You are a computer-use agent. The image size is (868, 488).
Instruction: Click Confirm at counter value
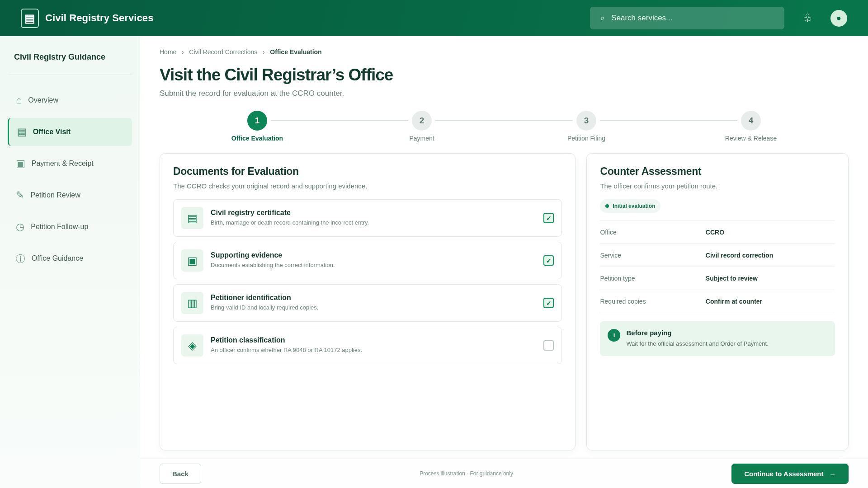[734, 301]
